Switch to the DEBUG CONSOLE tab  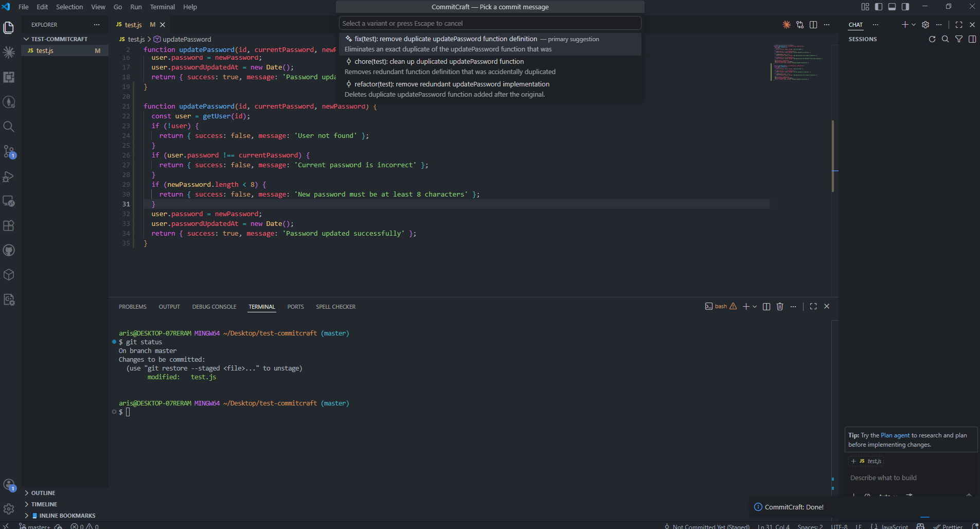[x=215, y=307]
